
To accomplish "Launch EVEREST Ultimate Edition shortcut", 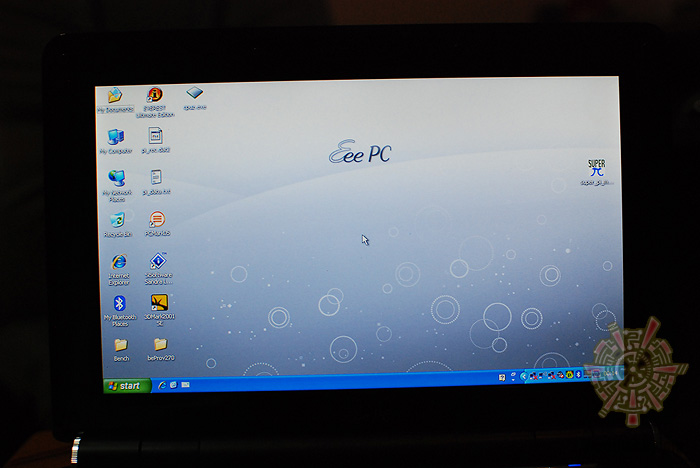I will tap(155, 101).
